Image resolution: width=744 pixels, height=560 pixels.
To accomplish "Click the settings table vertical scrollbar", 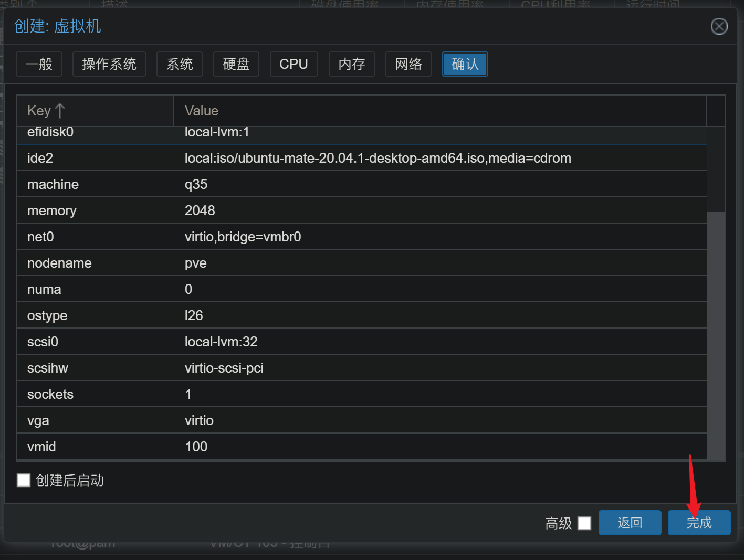I will click(716, 335).
